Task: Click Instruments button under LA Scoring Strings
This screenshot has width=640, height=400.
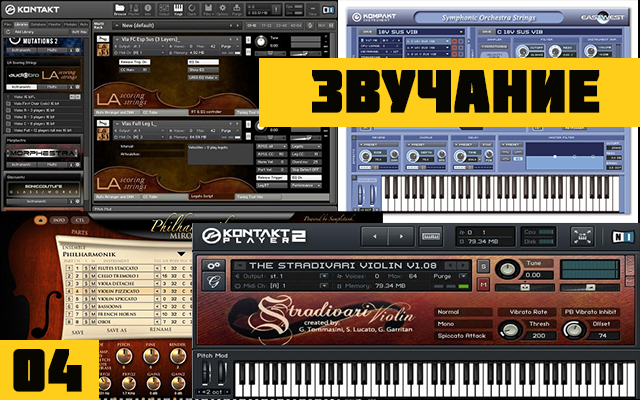Action: (x=22, y=87)
